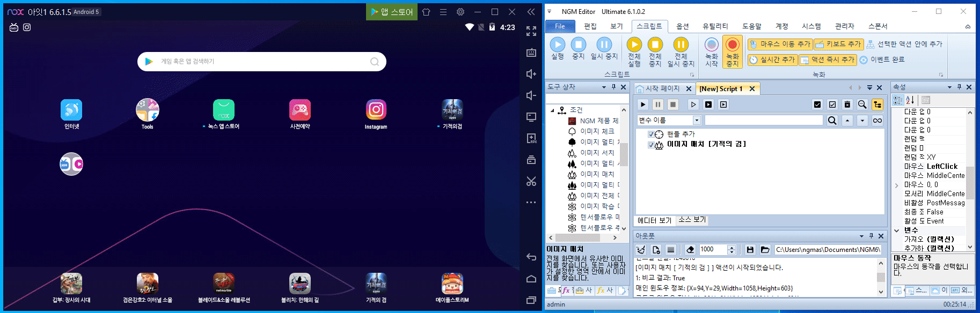
Task: Switch to the 유틸리티 ribbon tab
Action: click(715, 26)
